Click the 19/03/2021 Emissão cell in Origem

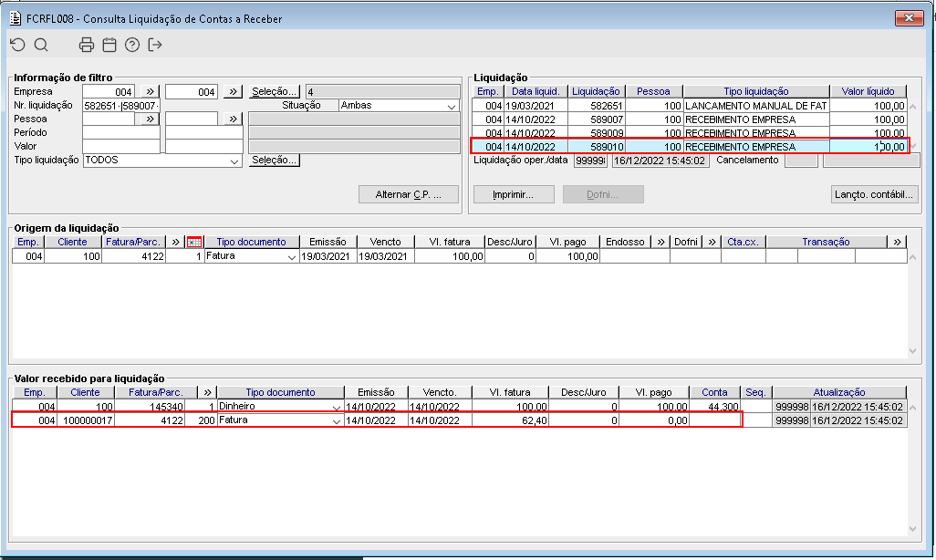[326, 256]
